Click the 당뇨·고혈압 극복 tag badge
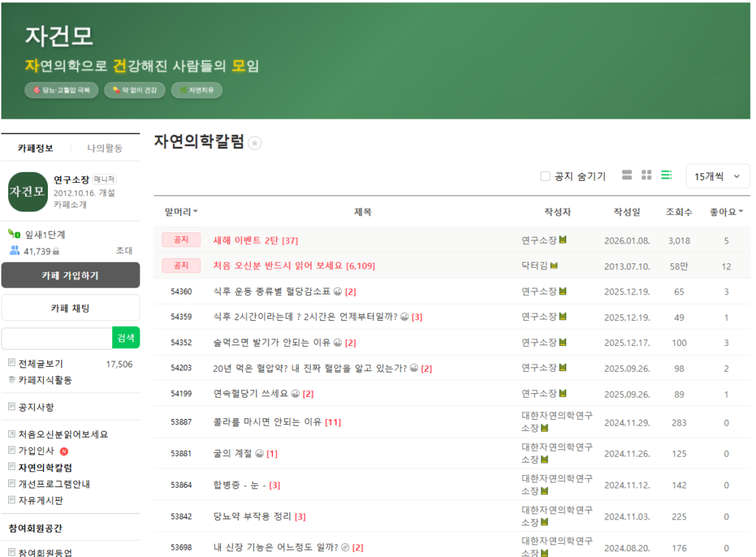The image size is (756, 557). coord(62,90)
